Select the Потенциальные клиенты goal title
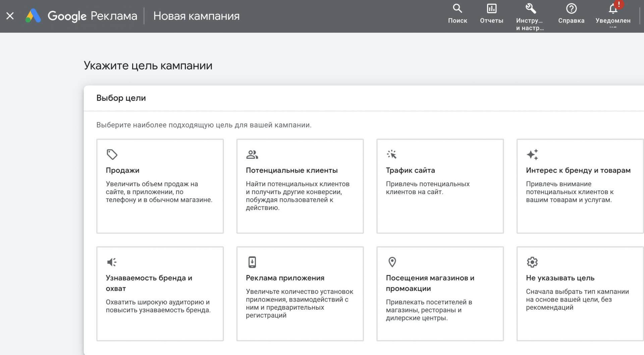Viewport: 644px width, 355px height. 291,170
